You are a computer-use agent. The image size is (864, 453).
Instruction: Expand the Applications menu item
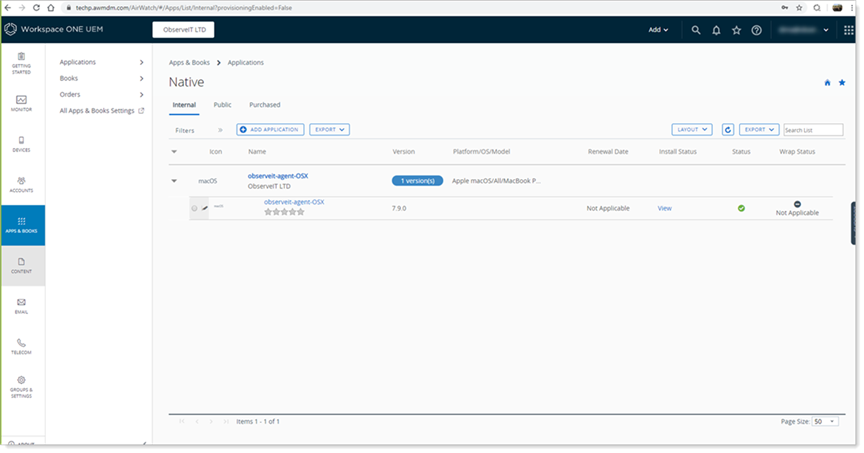point(101,62)
